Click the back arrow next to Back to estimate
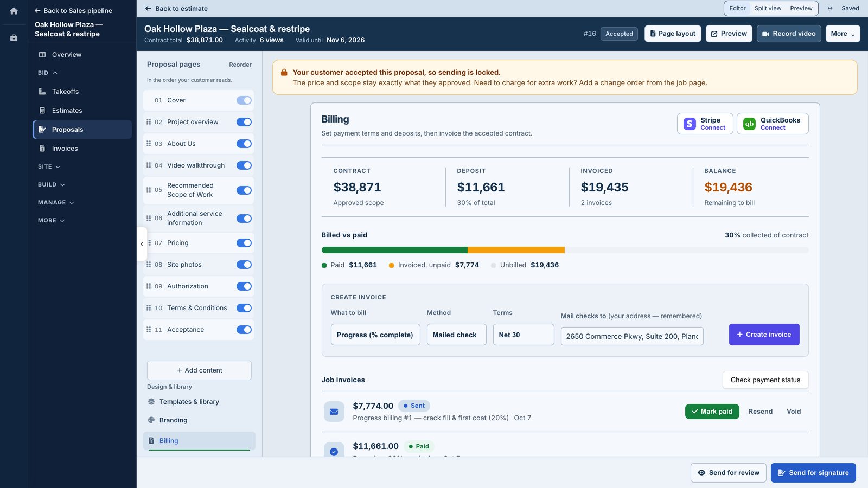Screen dimensions: 868x488 click(148, 9)
